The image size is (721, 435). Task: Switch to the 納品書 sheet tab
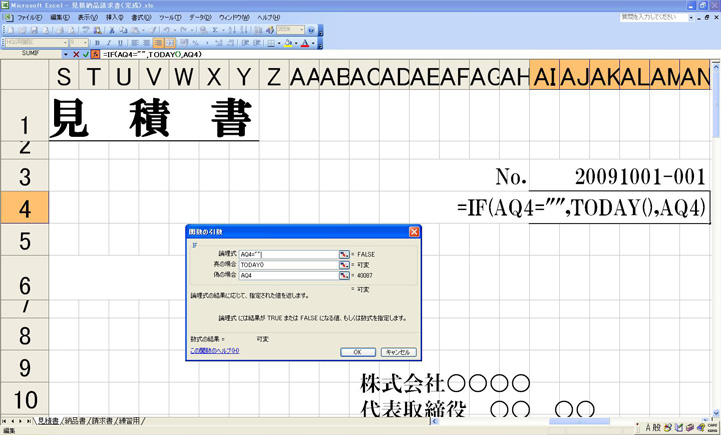75,421
